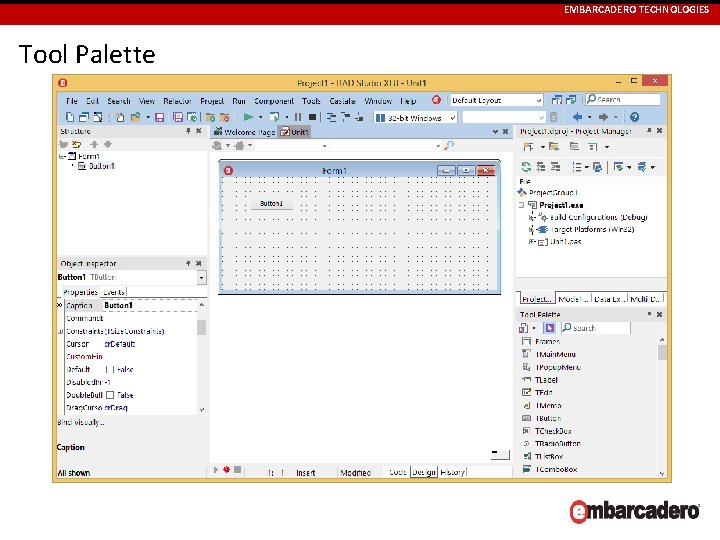Screen dimensions: 720x540
Task: Open the File menu
Action: pos(72,101)
